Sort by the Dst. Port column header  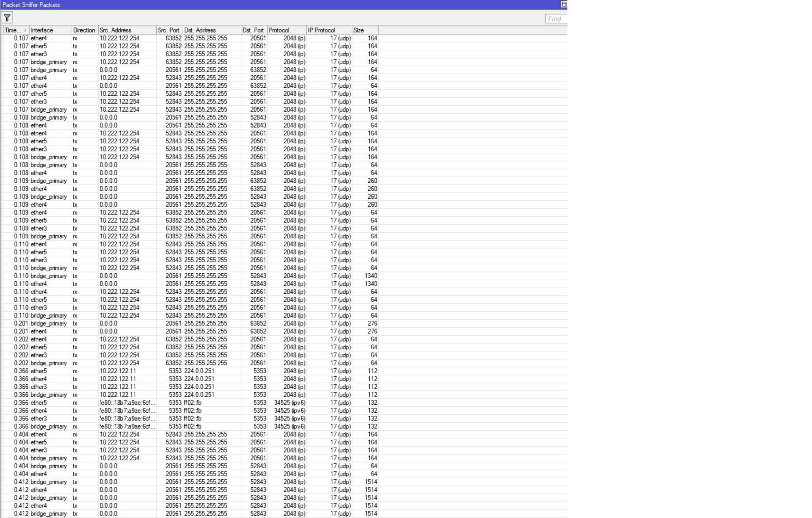254,30
